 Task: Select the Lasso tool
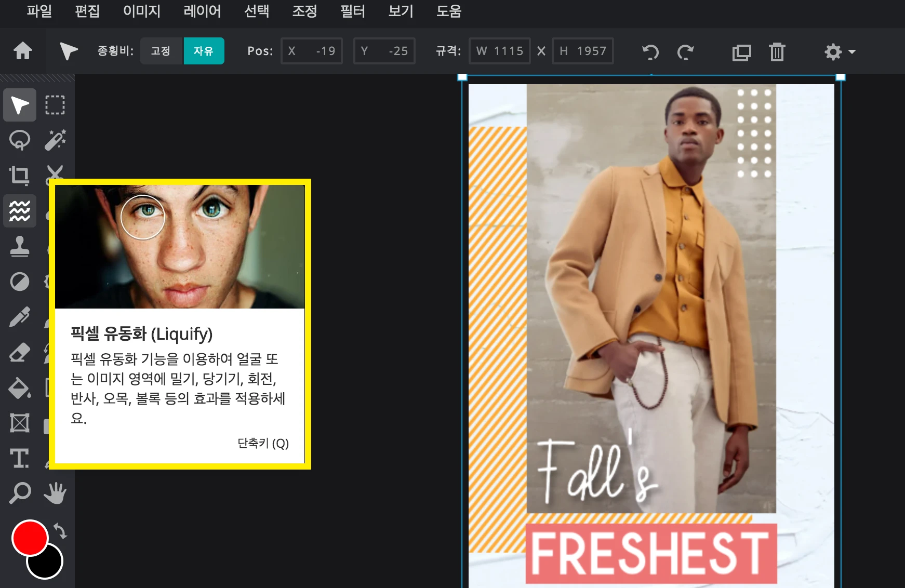click(20, 140)
